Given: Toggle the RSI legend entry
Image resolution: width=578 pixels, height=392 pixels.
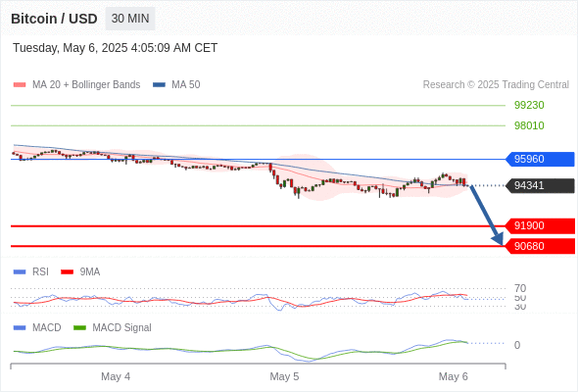Looking at the screenshot, I should 31,271.
